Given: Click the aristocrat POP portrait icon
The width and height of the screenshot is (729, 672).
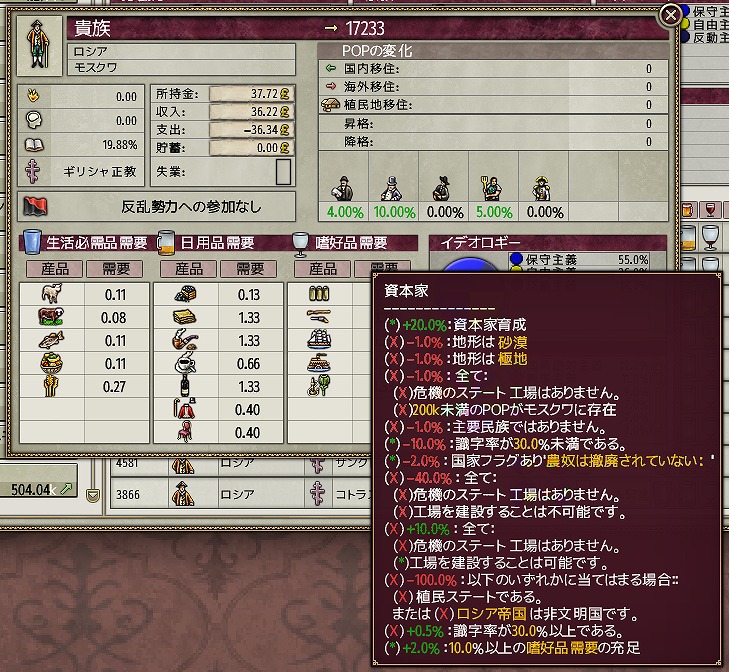Looking at the screenshot, I should point(39,45).
